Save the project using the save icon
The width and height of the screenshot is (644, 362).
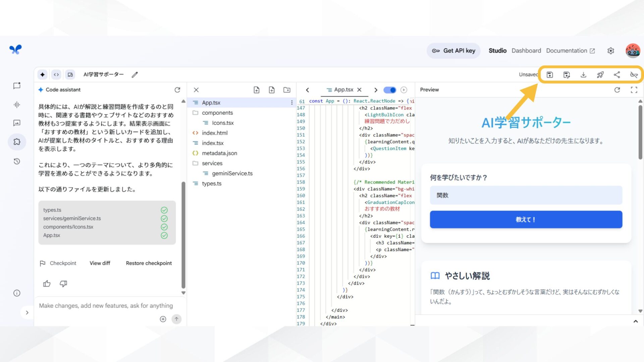[550, 75]
